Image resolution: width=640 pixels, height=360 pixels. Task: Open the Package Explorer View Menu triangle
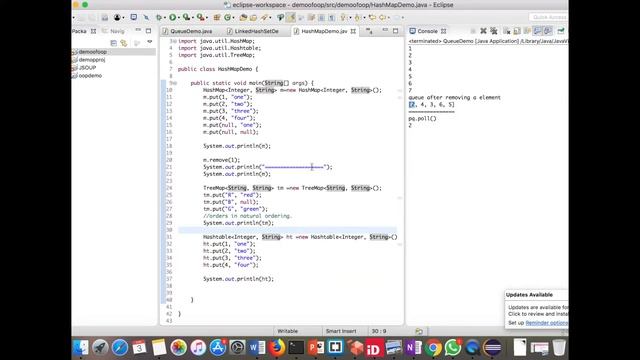(x=150, y=42)
